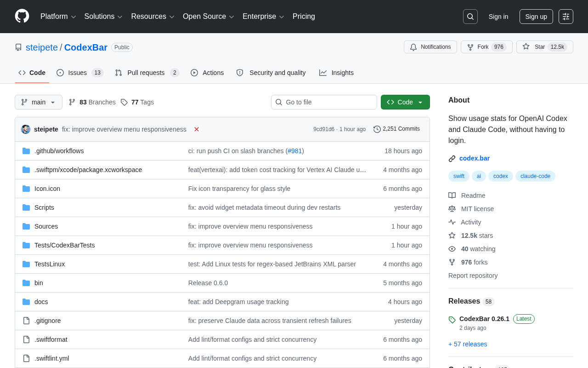Switch to the Pull requests tab
Viewport: 588px width, 368px height.
(x=147, y=73)
